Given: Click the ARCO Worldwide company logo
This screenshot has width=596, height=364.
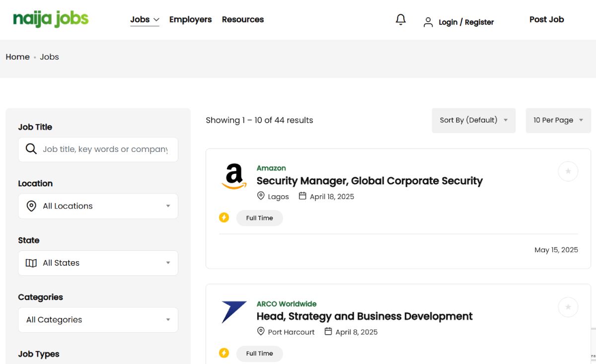Looking at the screenshot, I should [x=234, y=312].
